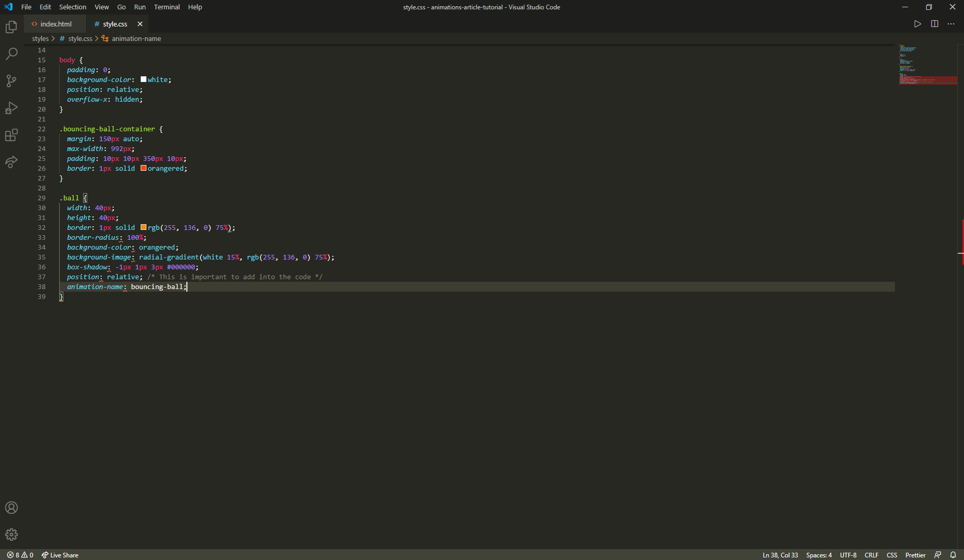Click overflow-x property on line 19
This screenshot has width=964, height=560.
pos(87,99)
